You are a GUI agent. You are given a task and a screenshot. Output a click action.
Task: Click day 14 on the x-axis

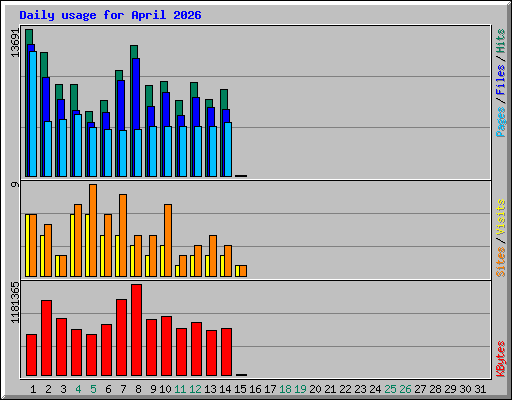225,389
